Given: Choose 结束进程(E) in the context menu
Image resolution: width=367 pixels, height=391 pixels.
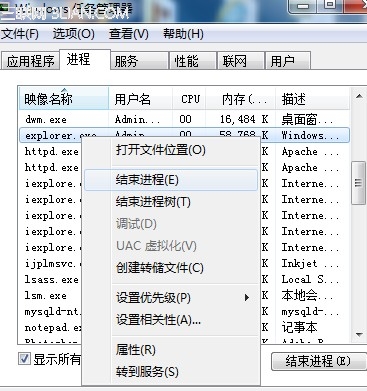Looking at the screenshot, I should click(171, 180).
